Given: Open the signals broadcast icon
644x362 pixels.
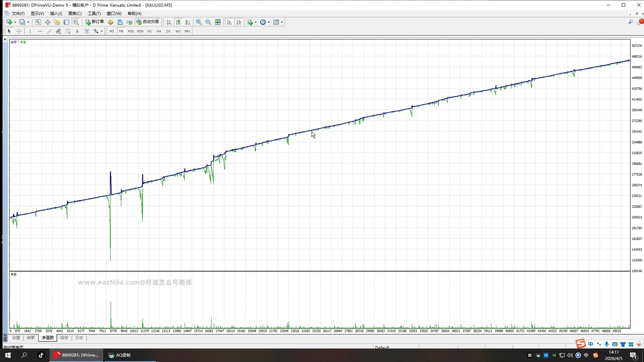Looking at the screenshot, I should (129, 22).
